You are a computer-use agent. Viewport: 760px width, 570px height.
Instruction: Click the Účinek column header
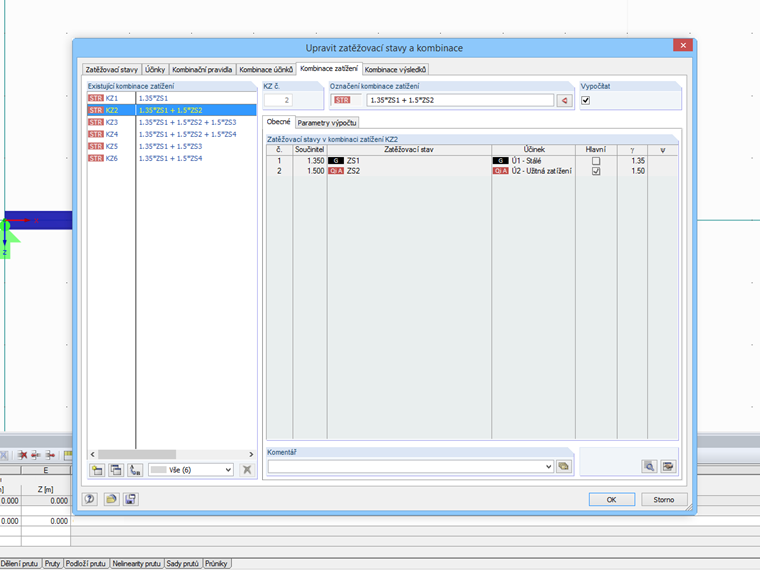pos(534,149)
